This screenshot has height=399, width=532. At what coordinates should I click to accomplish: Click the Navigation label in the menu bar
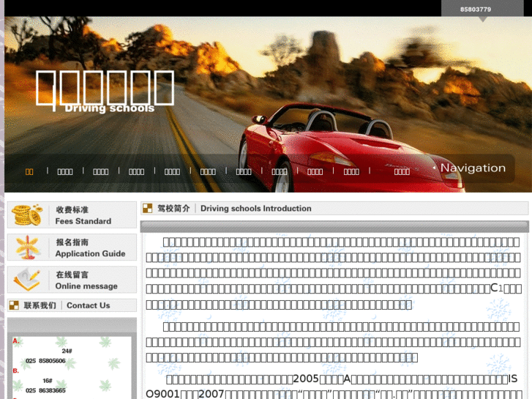(473, 168)
